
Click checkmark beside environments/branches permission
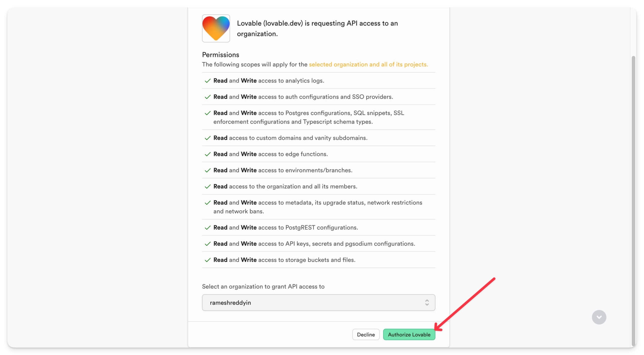pos(208,170)
